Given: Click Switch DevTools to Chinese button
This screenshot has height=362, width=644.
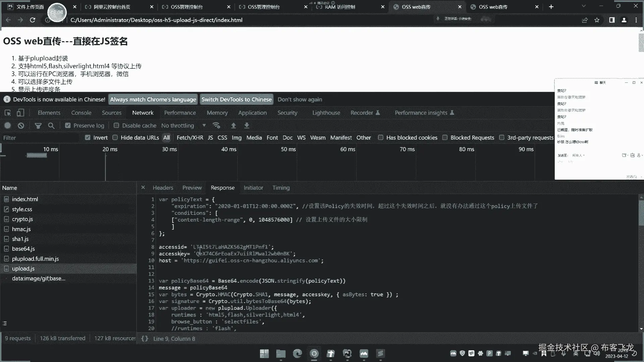Looking at the screenshot, I should click(236, 99).
